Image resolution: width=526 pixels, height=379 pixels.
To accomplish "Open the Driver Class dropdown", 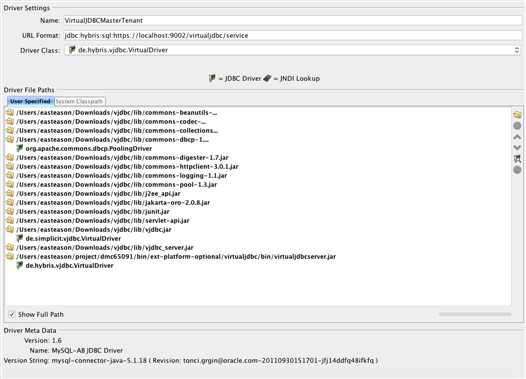I will (292, 50).
